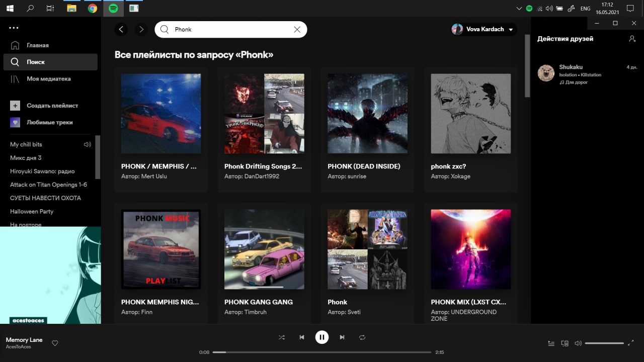Open Attack on Titan Openings 1-6
This screenshot has width=644, height=362.
point(48,185)
